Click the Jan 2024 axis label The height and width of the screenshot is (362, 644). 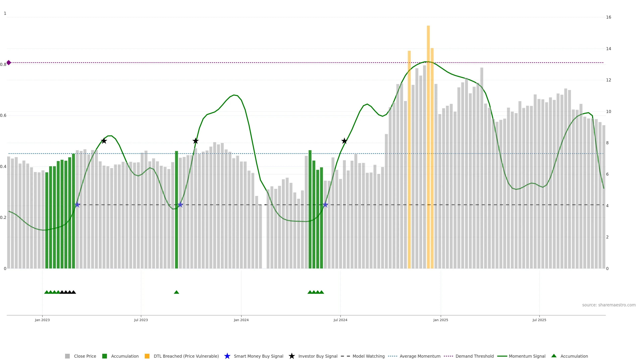[x=241, y=320]
